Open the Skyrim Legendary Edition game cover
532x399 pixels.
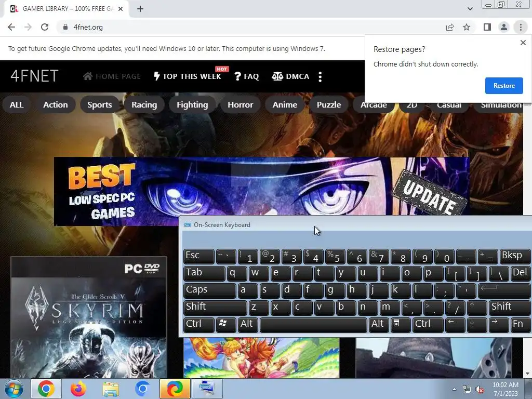[x=88, y=317]
